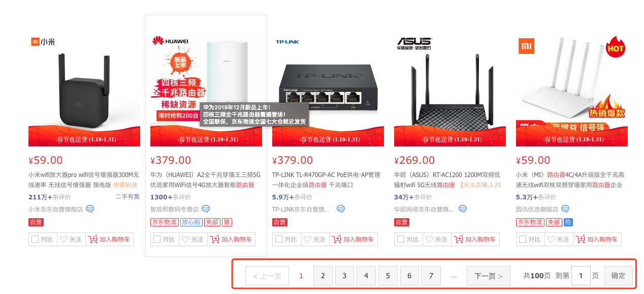Open the Xiaomi 4C router product image
The image size is (644, 294).
coord(572,91)
